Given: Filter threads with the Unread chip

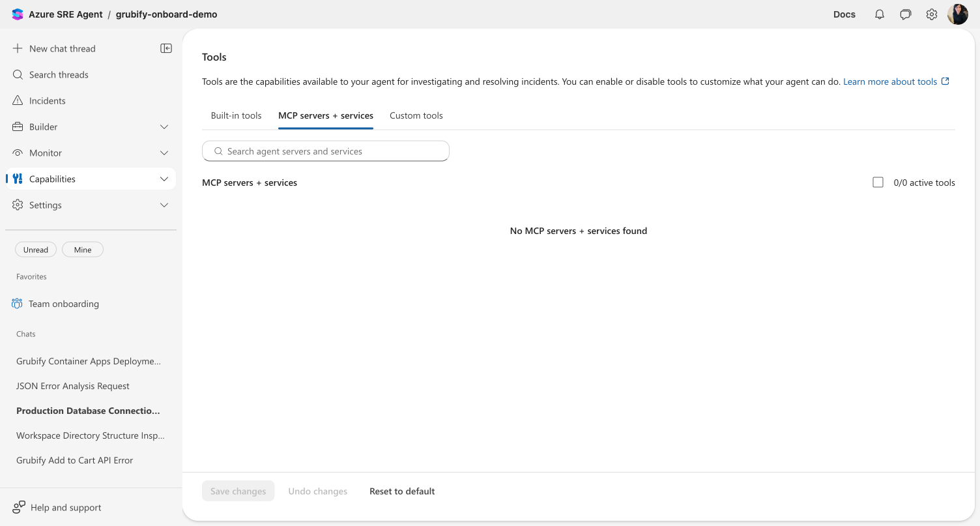Looking at the screenshot, I should 36,250.
